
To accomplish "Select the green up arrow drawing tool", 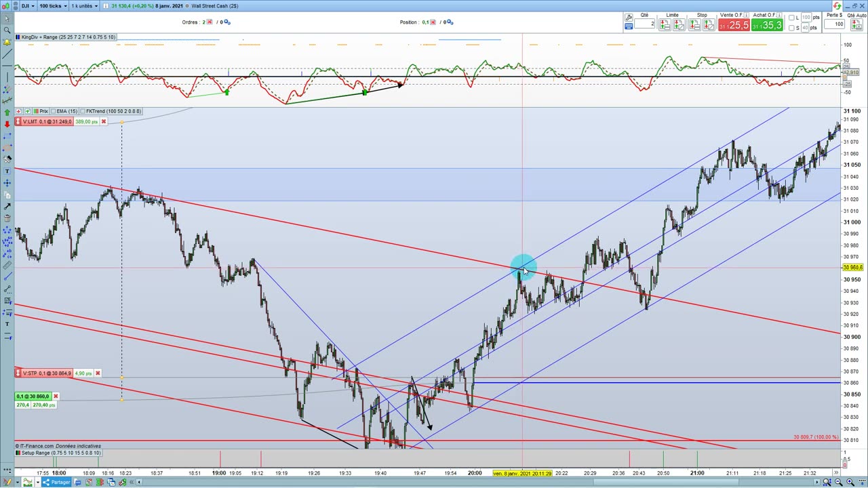I will pos(7,113).
